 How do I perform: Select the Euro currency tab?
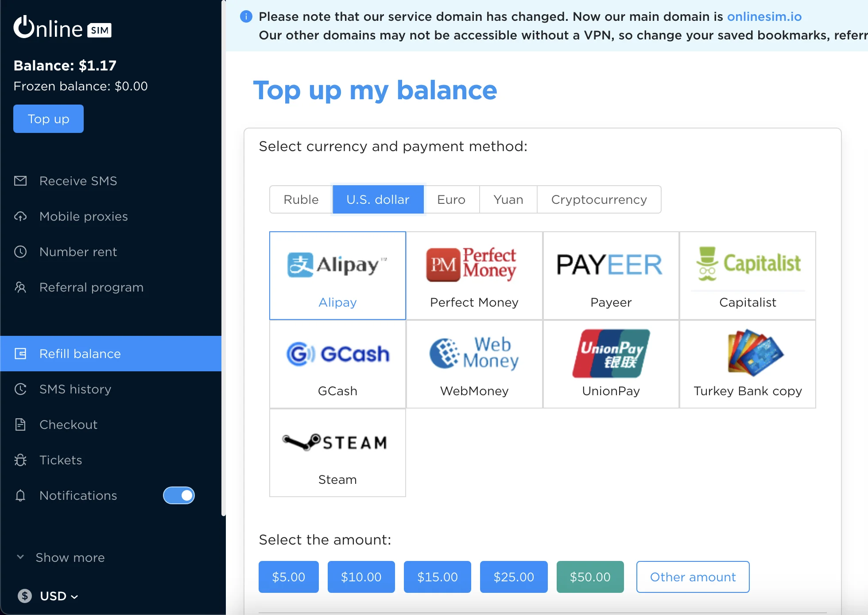click(451, 199)
